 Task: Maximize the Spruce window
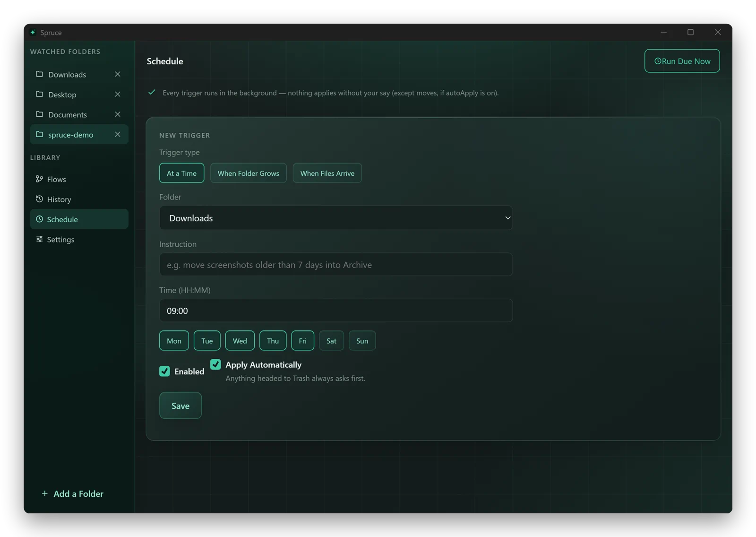click(x=691, y=32)
